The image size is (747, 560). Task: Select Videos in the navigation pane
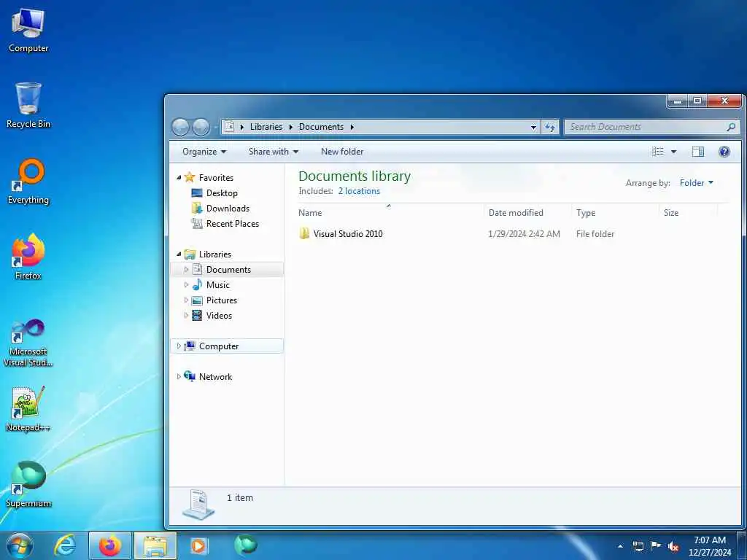coord(219,315)
